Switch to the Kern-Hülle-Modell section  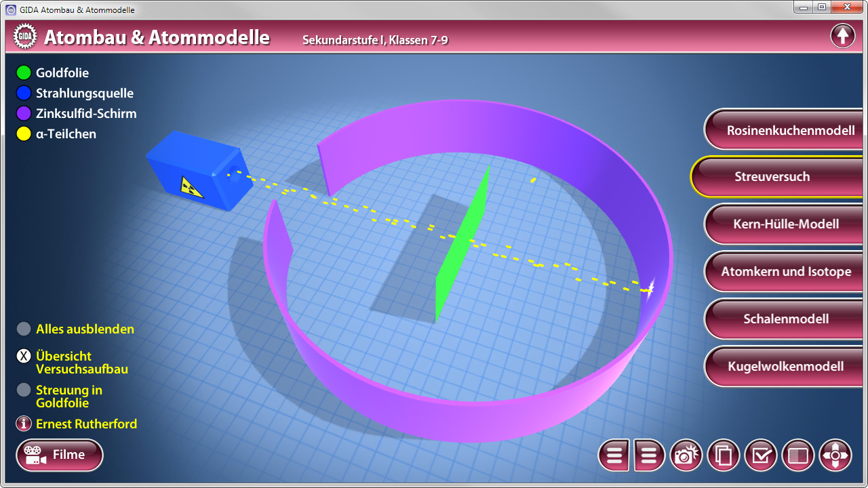click(x=785, y=224)
